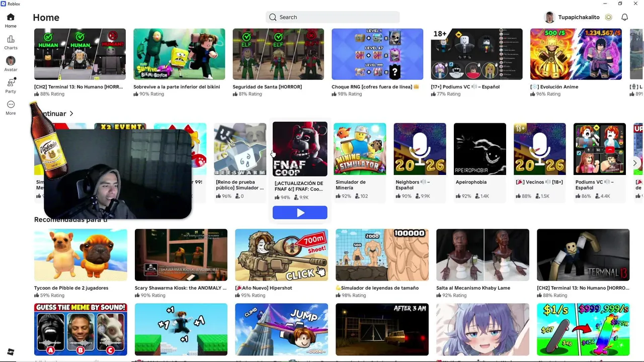Open the Tupapichakalito profile avatar
The width and height of the screenshot is (644, 362).
[x=549, y=17]
